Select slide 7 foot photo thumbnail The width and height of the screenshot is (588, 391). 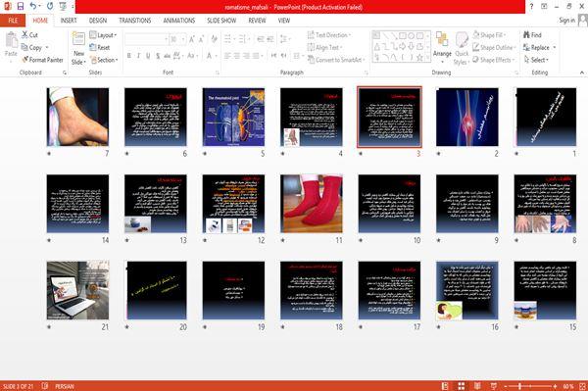coord(78,117)
